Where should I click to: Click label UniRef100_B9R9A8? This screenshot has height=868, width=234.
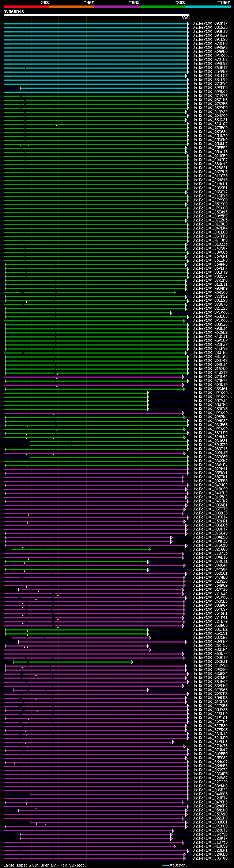point(210,47)
